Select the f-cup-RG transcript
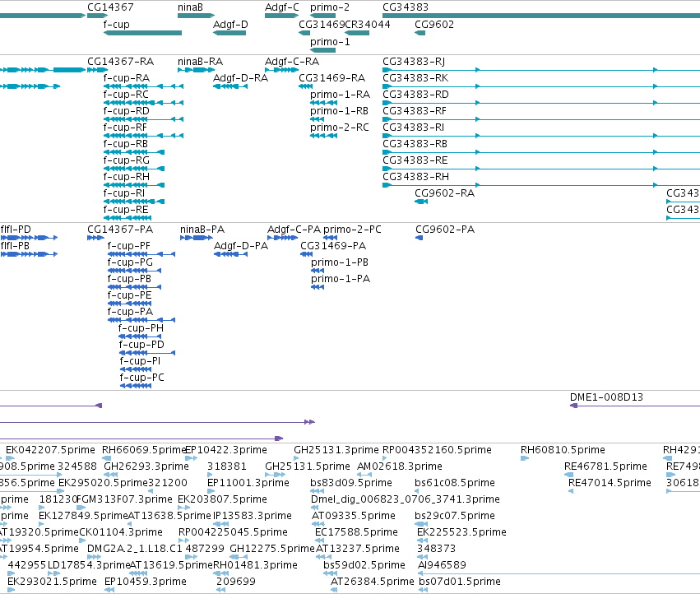Screen dimensions: 700x594 tap(134, 169)
